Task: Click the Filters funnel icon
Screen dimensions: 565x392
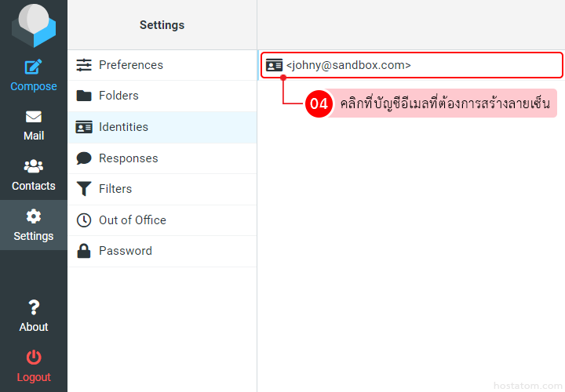Action: click(x=84, y=189)
